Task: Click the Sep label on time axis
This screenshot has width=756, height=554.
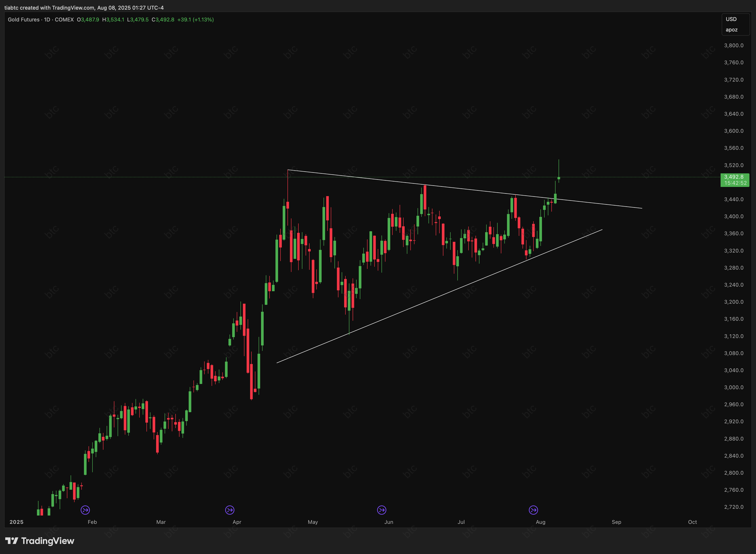Action: pyautogui.click(x=616, y=522)
